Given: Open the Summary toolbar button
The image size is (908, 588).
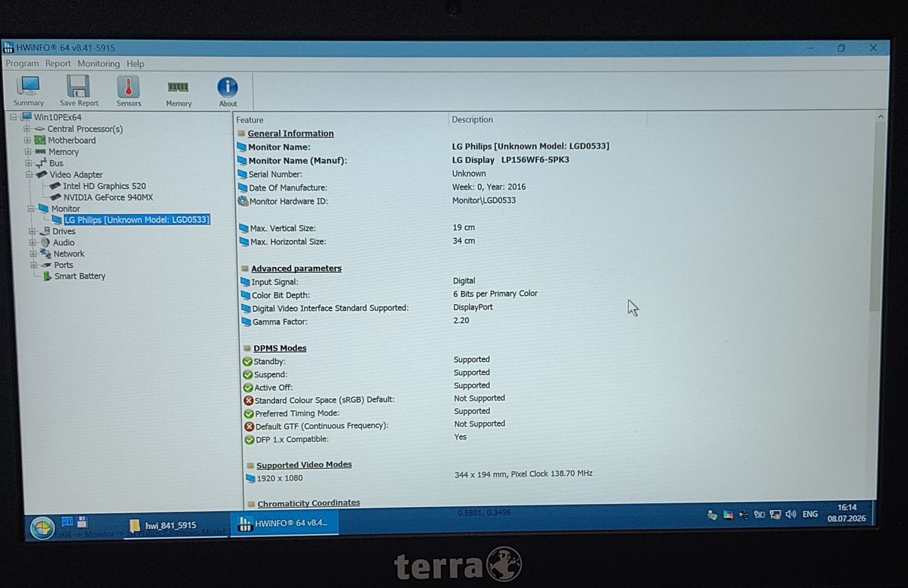Looking at the screenshot, I should [x=29, y=91].
